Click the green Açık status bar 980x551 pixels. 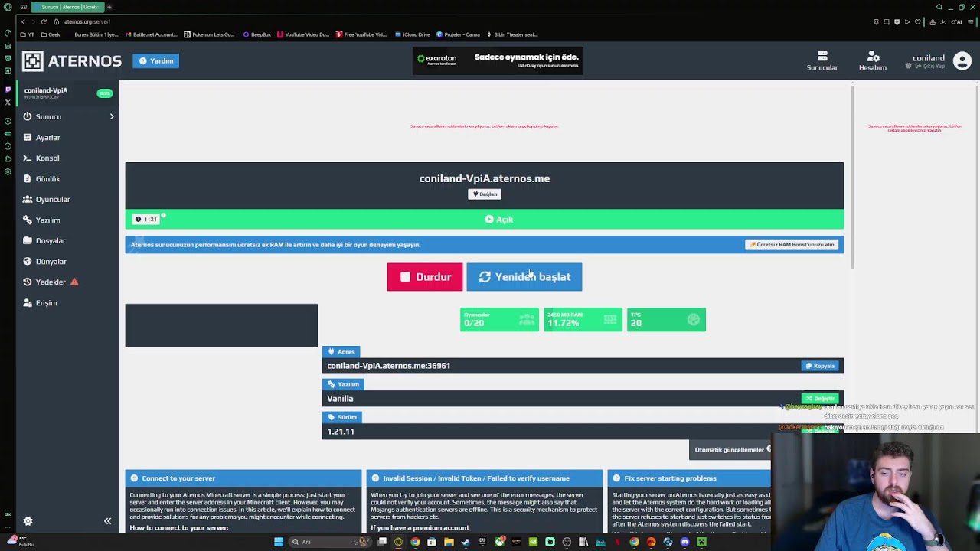pos(485,220)
